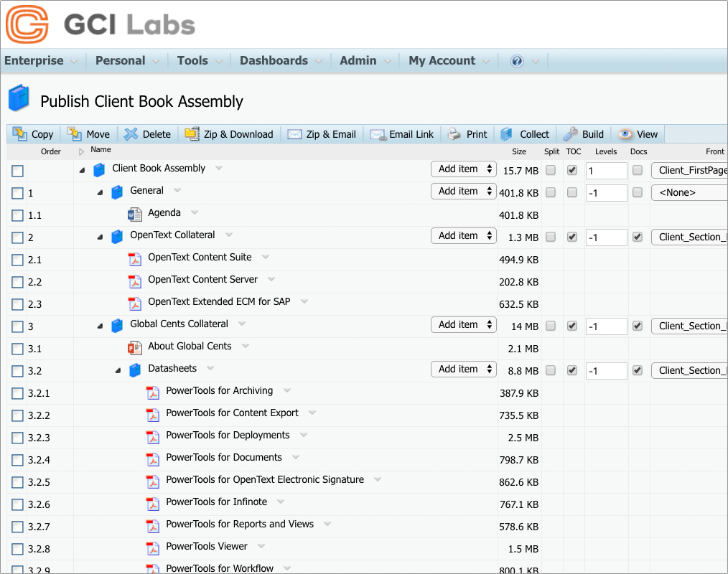Open the OpenText Extended ECM for SAP link
Image resolution: width=728 pixels, height=574 pixels.
tap(219, 301)
